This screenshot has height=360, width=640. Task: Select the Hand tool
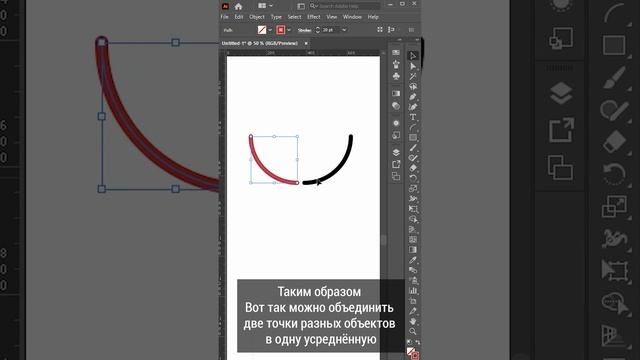click(x=413, y=322)
